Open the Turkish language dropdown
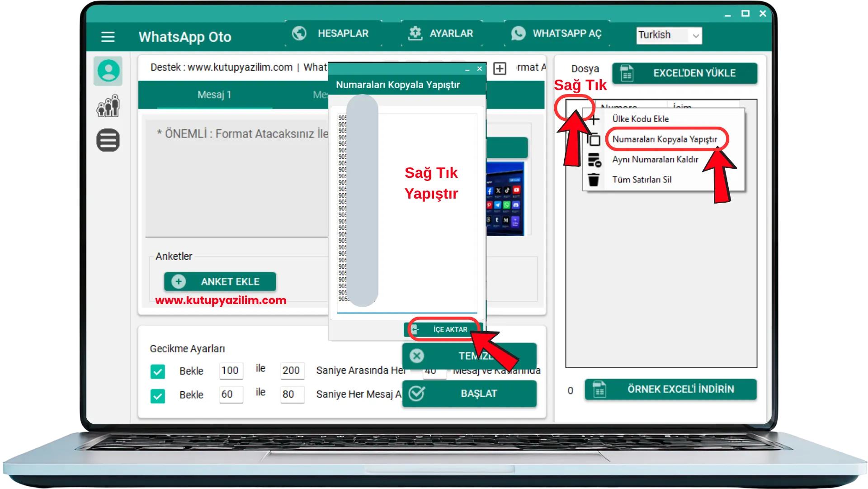 669,35
